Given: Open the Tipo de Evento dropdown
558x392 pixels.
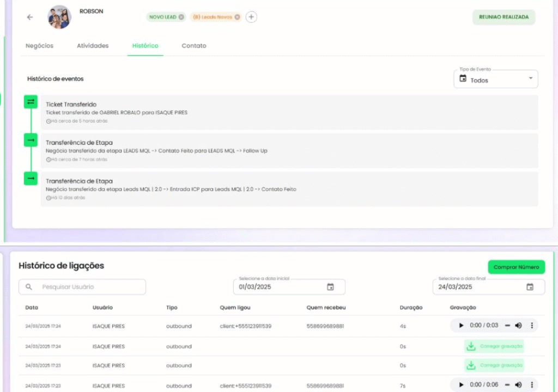Looking at the screenshot, I should click(496, 79).
